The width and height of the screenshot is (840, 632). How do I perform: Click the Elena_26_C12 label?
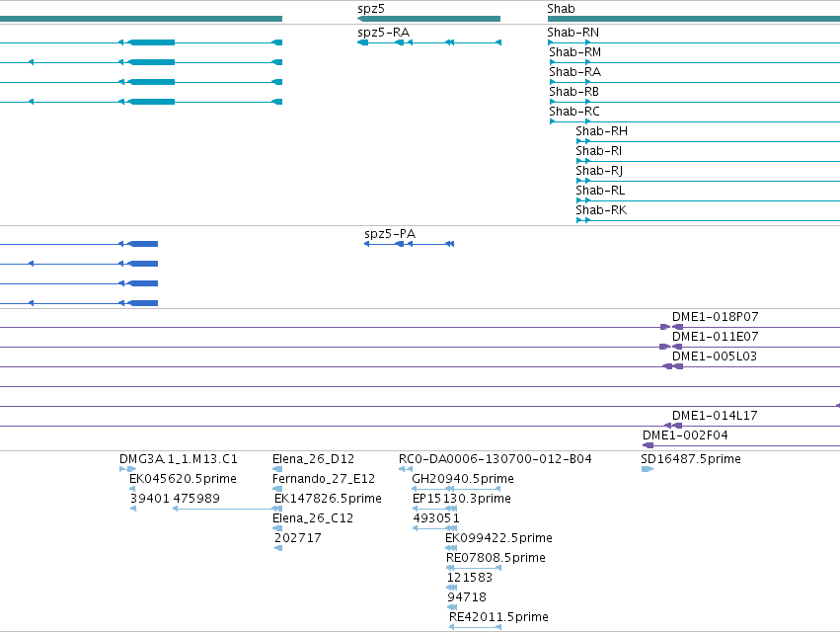coord(313,518)
